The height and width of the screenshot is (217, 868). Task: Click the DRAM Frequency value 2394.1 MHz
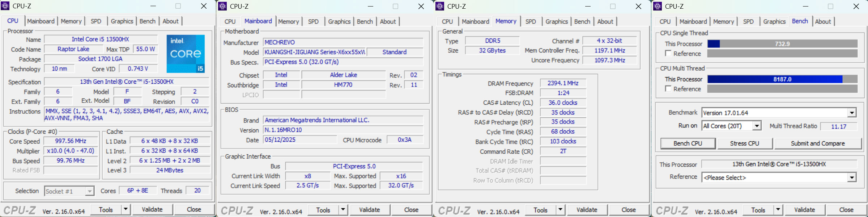[x=563, y=83]
